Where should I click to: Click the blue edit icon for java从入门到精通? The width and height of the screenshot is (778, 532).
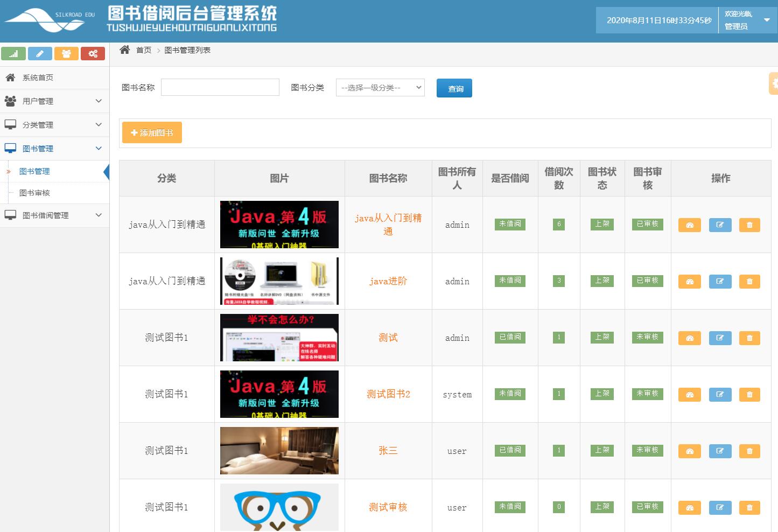pyautogui.click(x=720, y=225)
